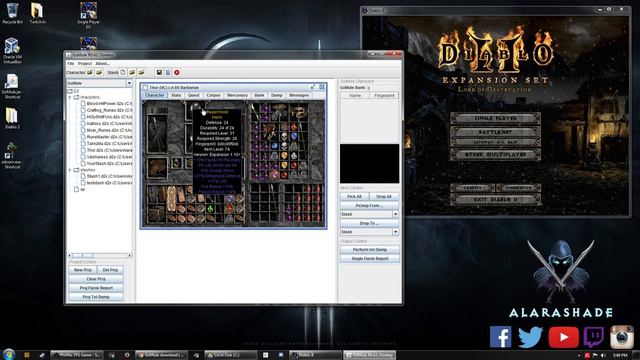Collapse the stashes tree folder
Image resolution: width=640 pixels, height=360 pixels.
click(70, 170)
